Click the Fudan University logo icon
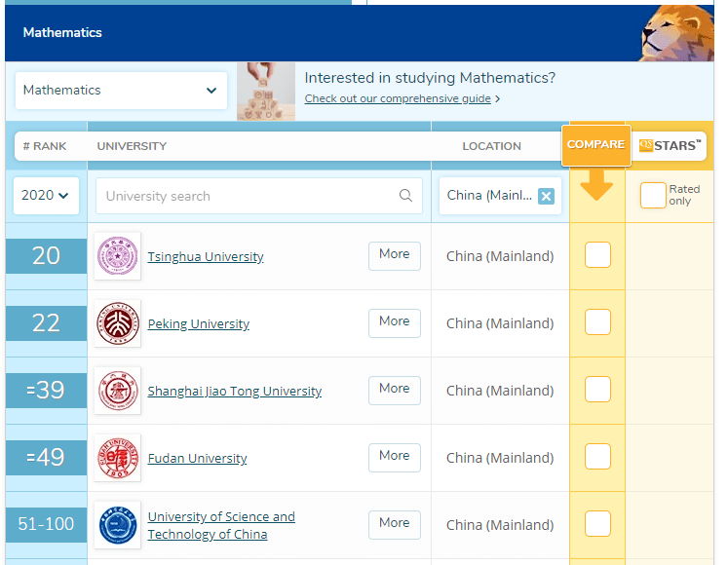The width and height of the screenshot is (728, 565). [x=117, y=458]
